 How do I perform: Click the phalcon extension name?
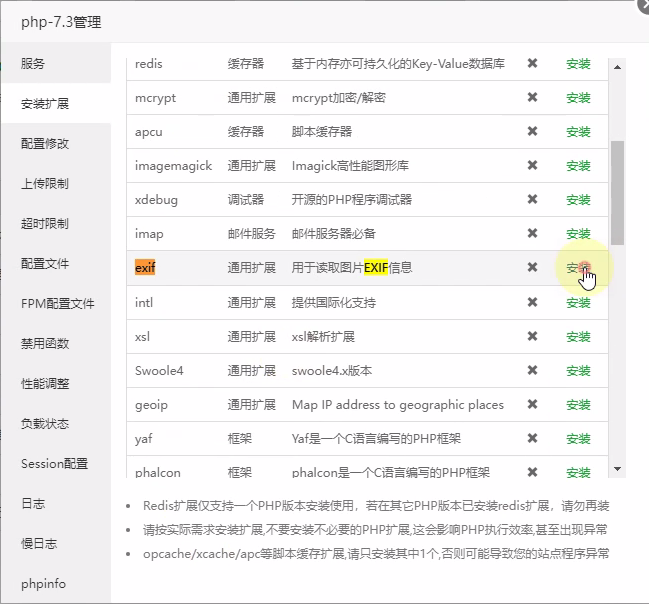tap(158, 473)
